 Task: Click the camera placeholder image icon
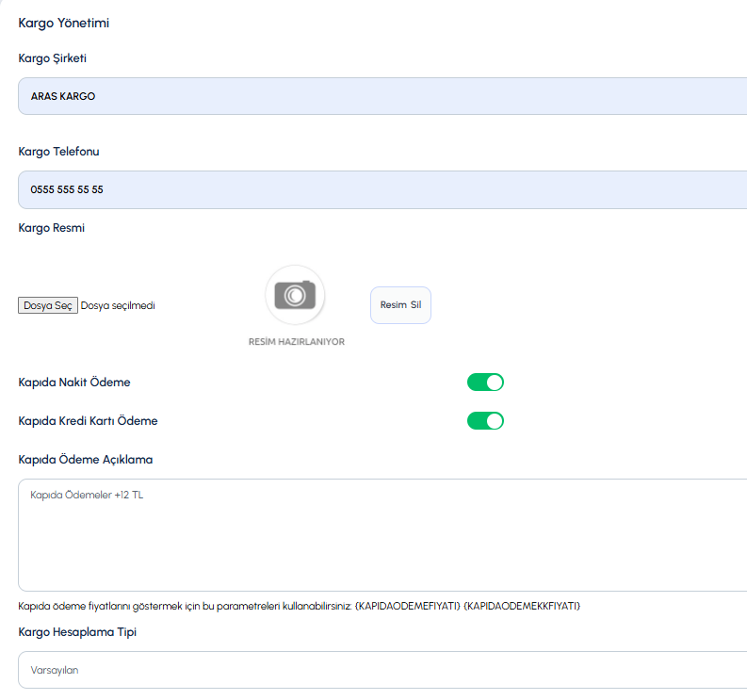tap(295, 295)
